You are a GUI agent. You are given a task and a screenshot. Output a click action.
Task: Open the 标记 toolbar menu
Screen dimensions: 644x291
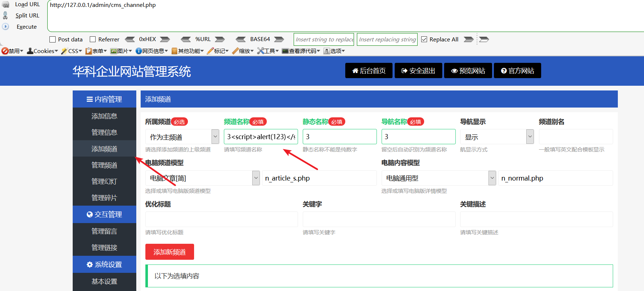click(x=218, y=51)
